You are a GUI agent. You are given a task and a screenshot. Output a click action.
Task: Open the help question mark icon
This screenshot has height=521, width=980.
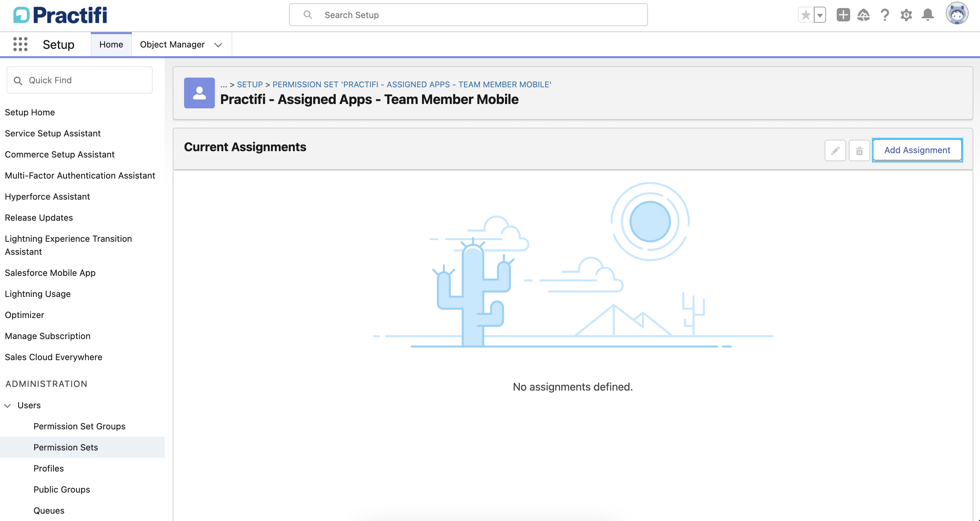[885, 15]
